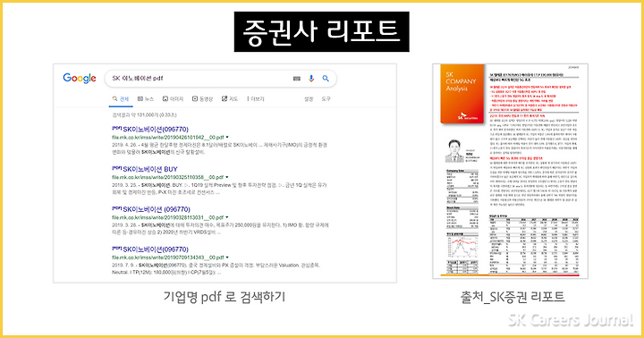Switch to the 이미지 tab

coord(173,99)
